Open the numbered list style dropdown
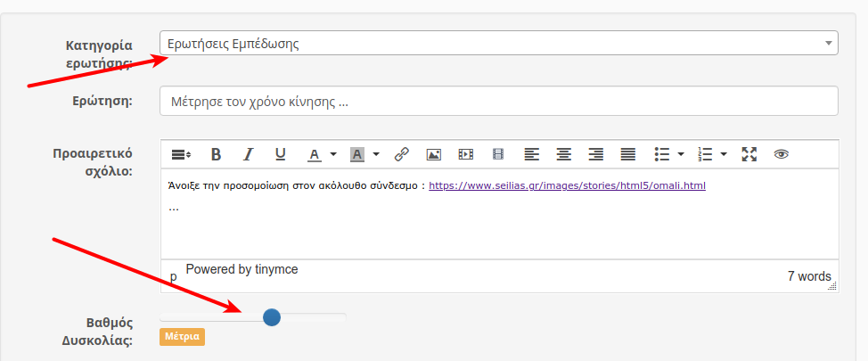Screen dimensions: 868x361 [724, 154]
